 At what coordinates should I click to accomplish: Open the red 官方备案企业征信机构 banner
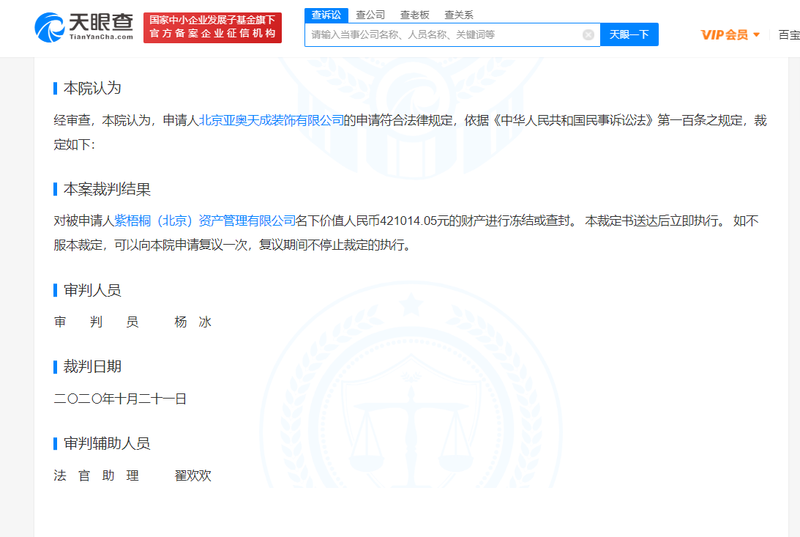coord(212,28)
